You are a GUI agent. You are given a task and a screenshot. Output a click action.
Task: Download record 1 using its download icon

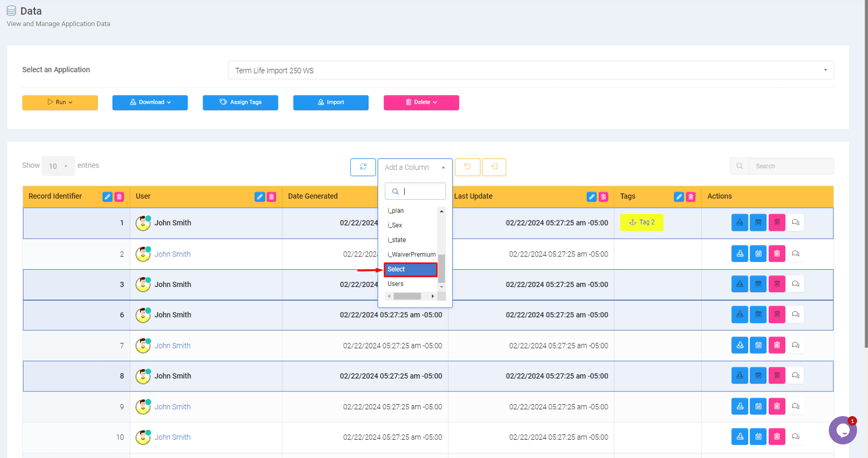tap(739, 223)
